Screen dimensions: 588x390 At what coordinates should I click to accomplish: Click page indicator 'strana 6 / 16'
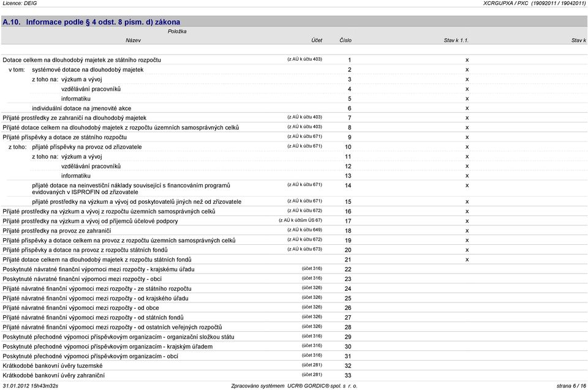tap(571, 386)
